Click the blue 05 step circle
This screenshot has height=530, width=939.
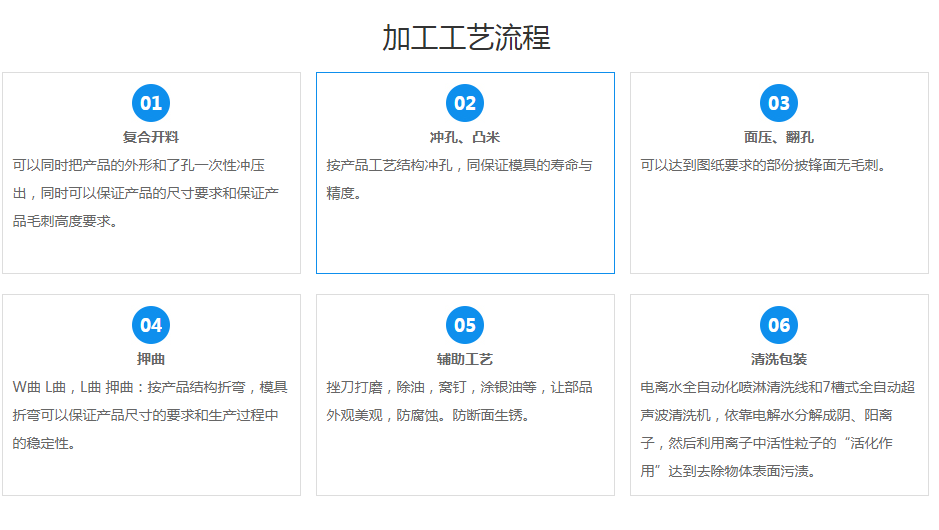pyautogui.click(x=465, y=325)
